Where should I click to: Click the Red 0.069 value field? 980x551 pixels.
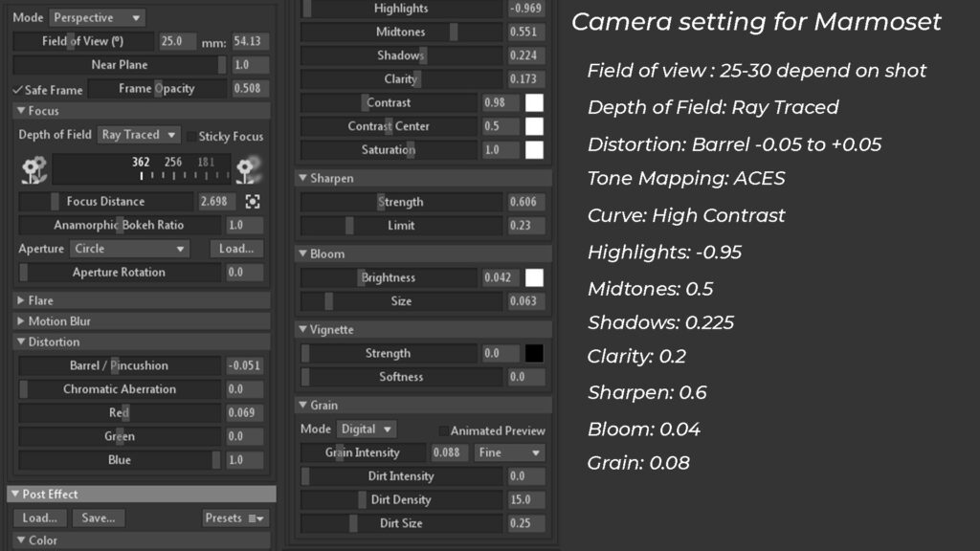[x=244, y=413]
